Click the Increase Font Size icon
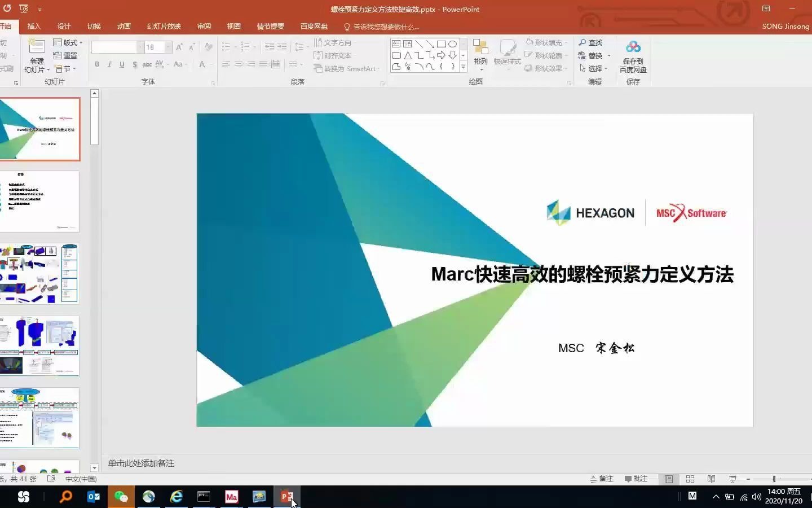Screen dimensions: 812x508 (x=179, y=47)
